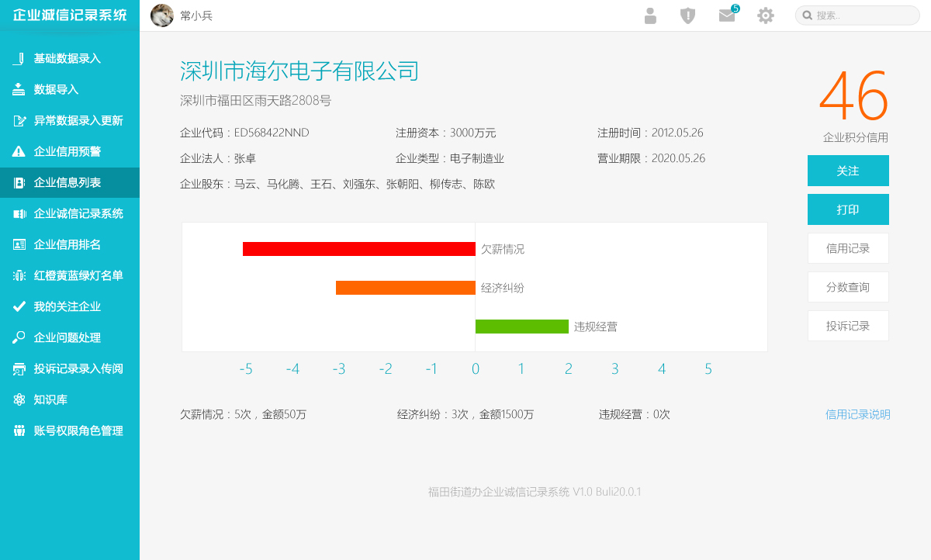
Task: Click the 违规经营：0次 summary
Action: pyautogui.click(x=635, y=414)
